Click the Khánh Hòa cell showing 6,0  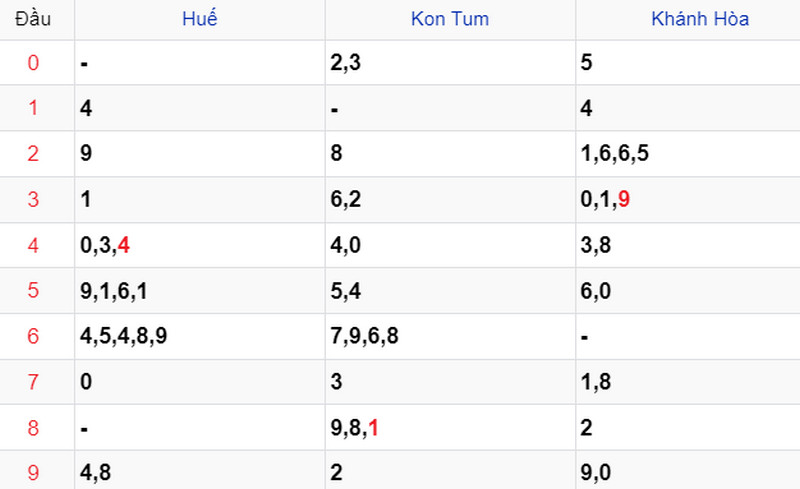[688, 290]
